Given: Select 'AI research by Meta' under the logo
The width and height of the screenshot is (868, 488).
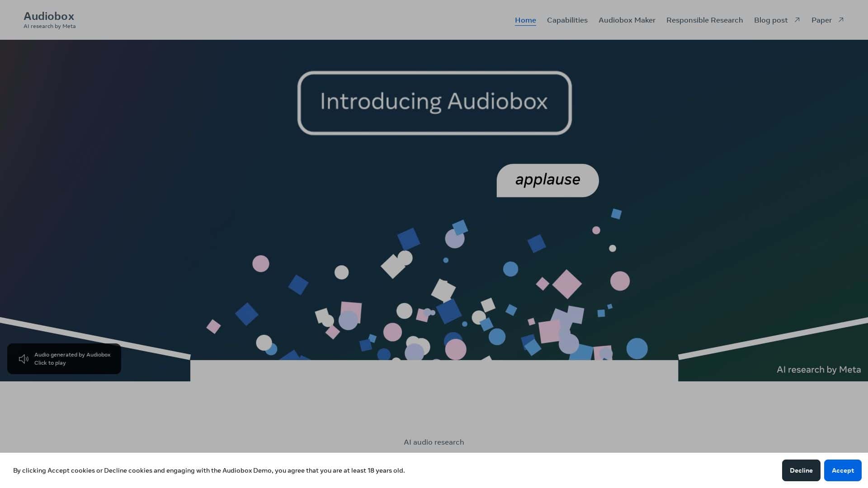Looking at the screenshot, I should point(50,26).
